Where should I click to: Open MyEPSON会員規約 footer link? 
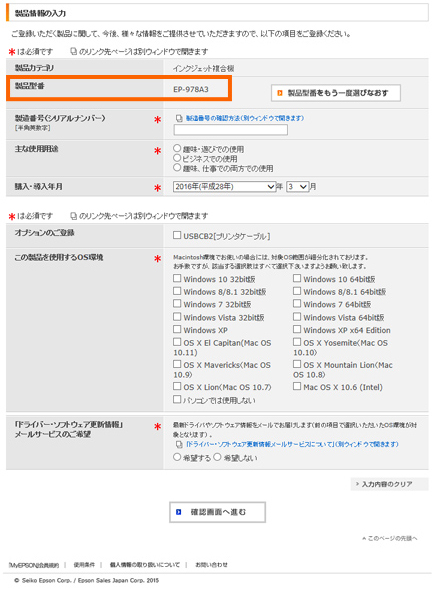[34, 565]
